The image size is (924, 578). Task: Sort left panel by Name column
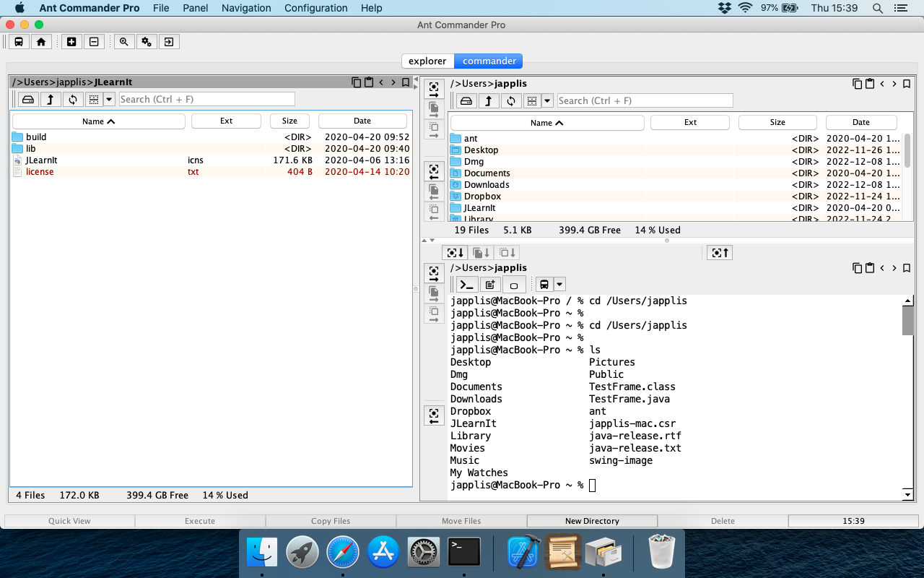[x=99, y=121]
